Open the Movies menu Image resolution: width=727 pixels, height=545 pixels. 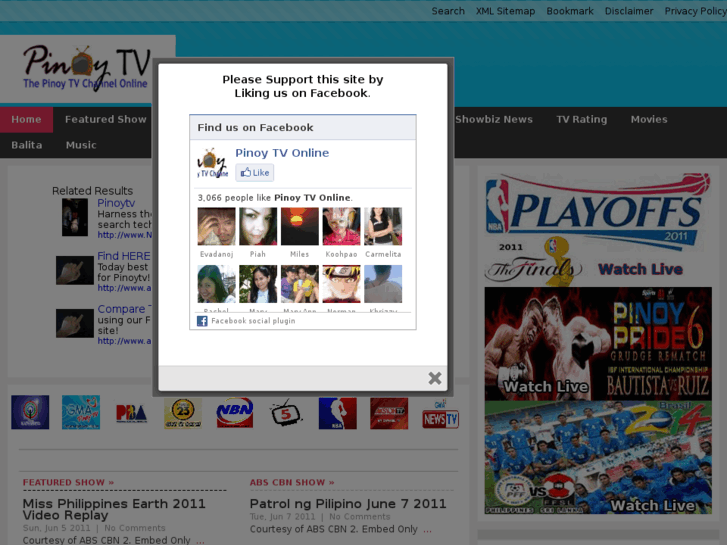click(649, 120)
